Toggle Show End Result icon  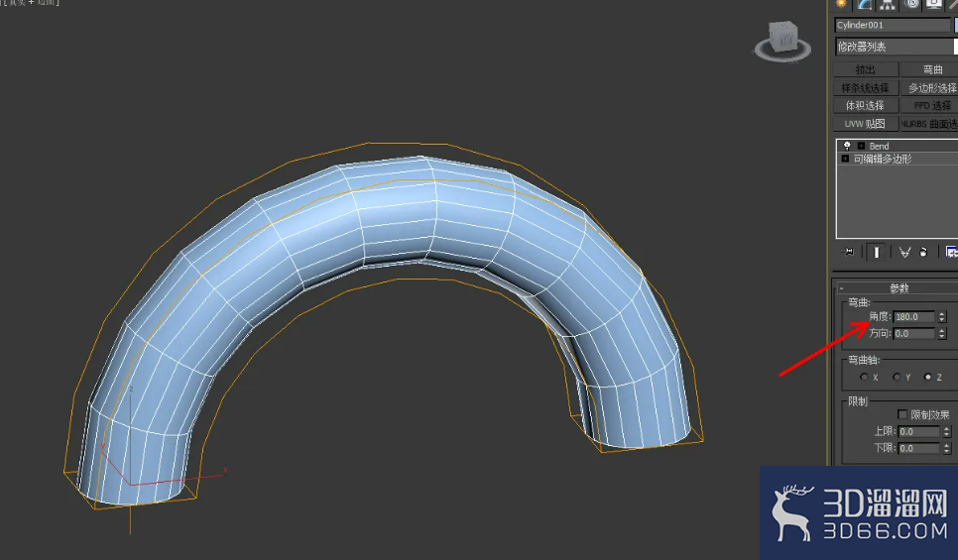click(876, 252)
